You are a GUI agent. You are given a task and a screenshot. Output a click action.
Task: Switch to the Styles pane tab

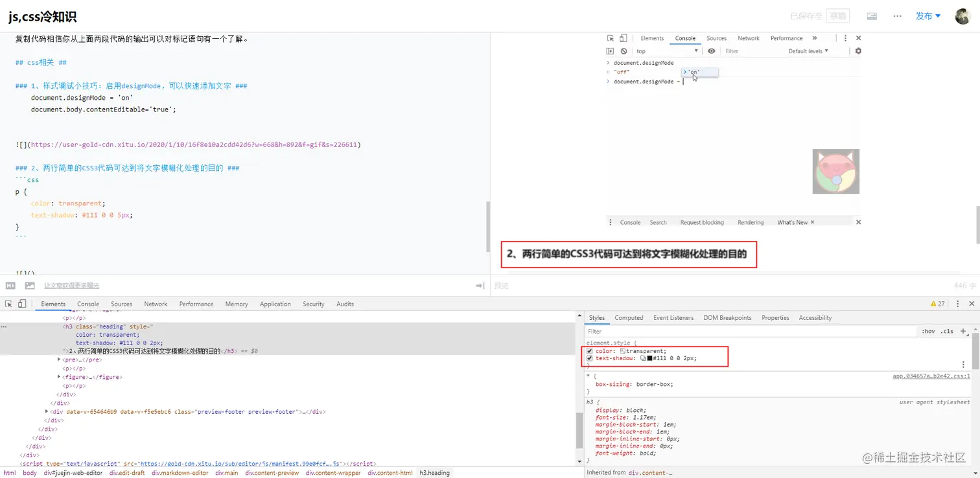point(597,318)
